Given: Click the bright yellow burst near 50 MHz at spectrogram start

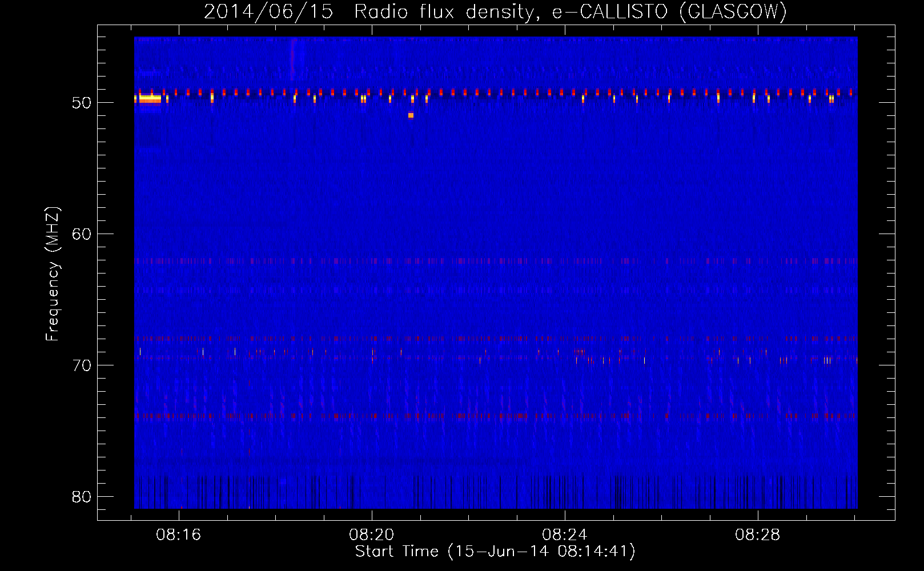Looking at the screenshot, I should [150, 99].
